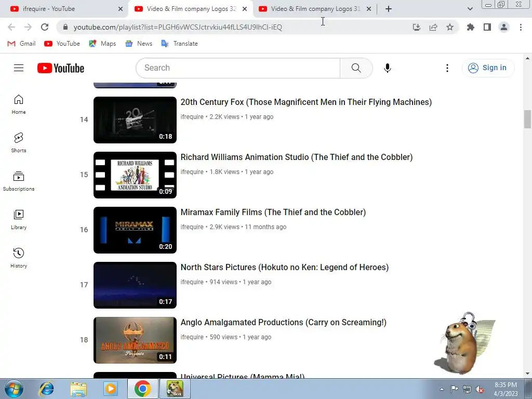Open YouTube settings three-dot menu
The image size is (532, 399).
(447, 68)
